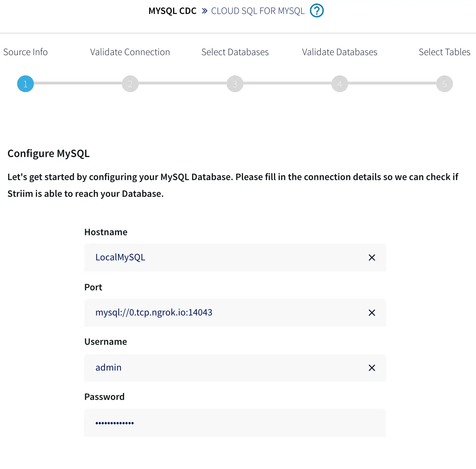Image resolution: width=476 pixels, height=469 pixels.
Task: Select step 3 circle in the wizard
Action: coord(235,84)
